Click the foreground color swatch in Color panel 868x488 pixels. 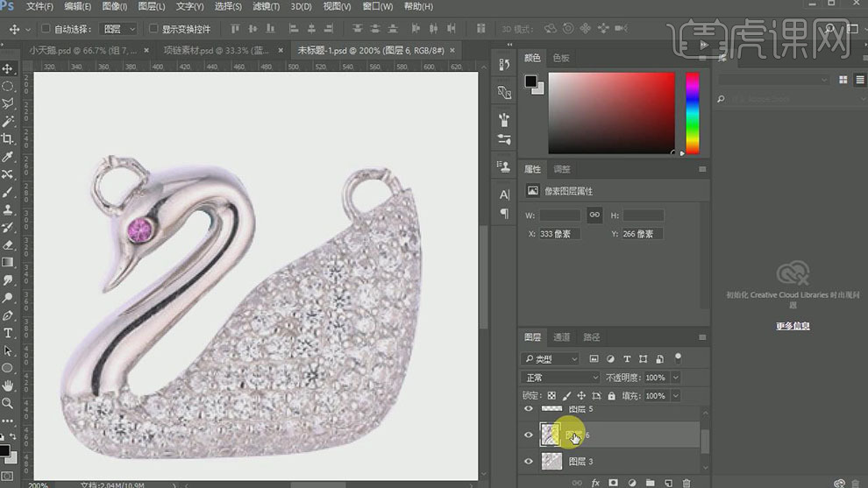click(x=530, y=81)
